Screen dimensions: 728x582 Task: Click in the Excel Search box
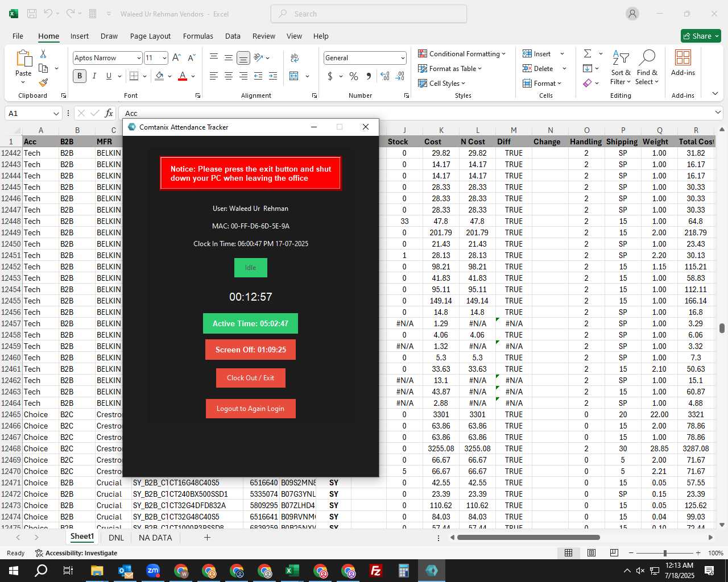coord(369,14)
